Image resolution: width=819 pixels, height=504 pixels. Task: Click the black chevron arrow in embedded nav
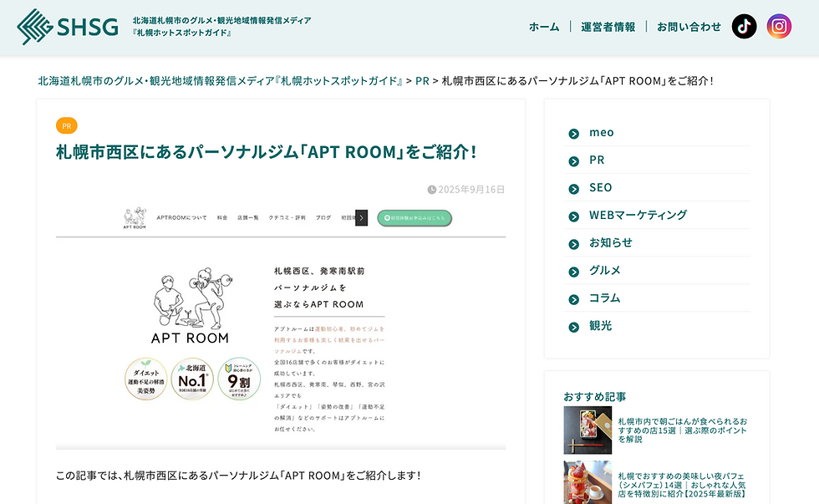361,218
